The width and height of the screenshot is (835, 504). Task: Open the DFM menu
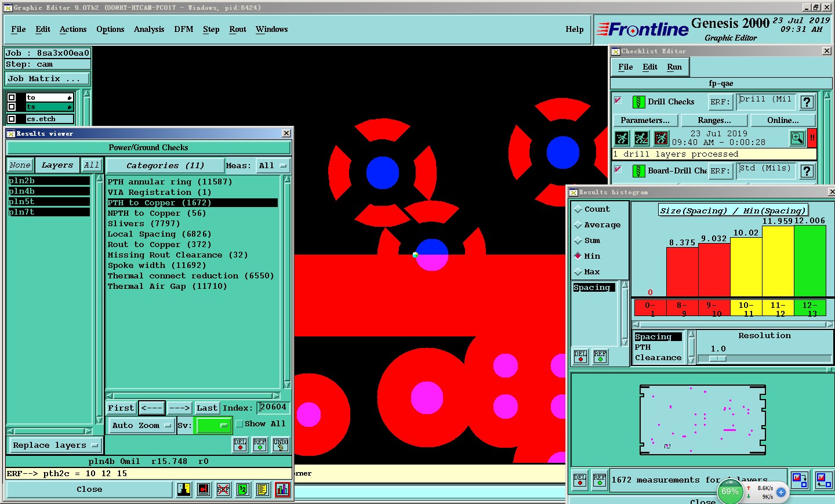[184, 30]
